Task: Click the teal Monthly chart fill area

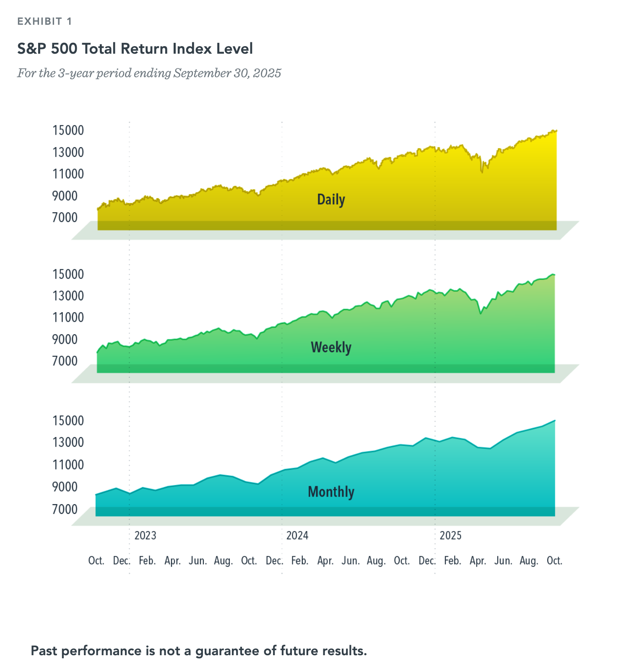Action: point(419,482)
